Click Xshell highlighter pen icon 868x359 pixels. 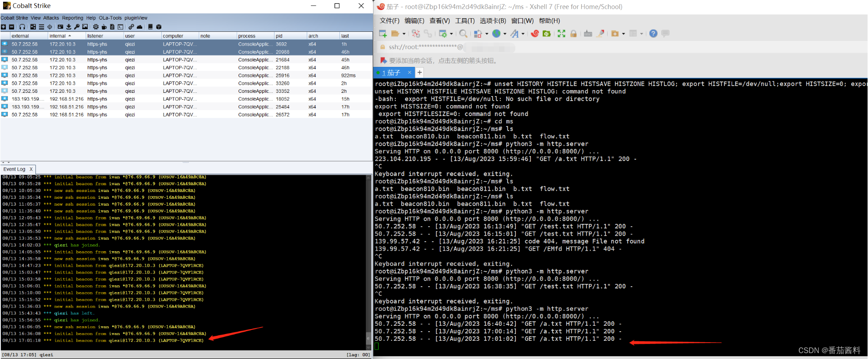click(x=601, y=34)
